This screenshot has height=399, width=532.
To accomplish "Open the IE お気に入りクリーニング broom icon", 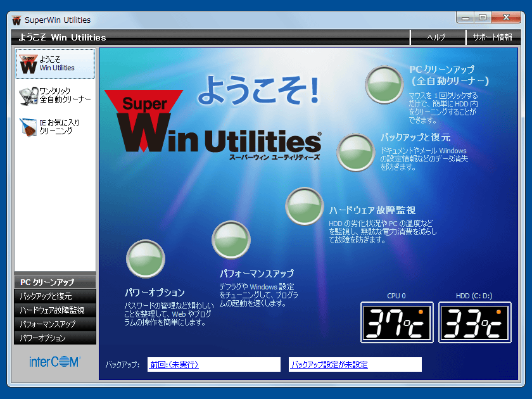I will point(28,127).
